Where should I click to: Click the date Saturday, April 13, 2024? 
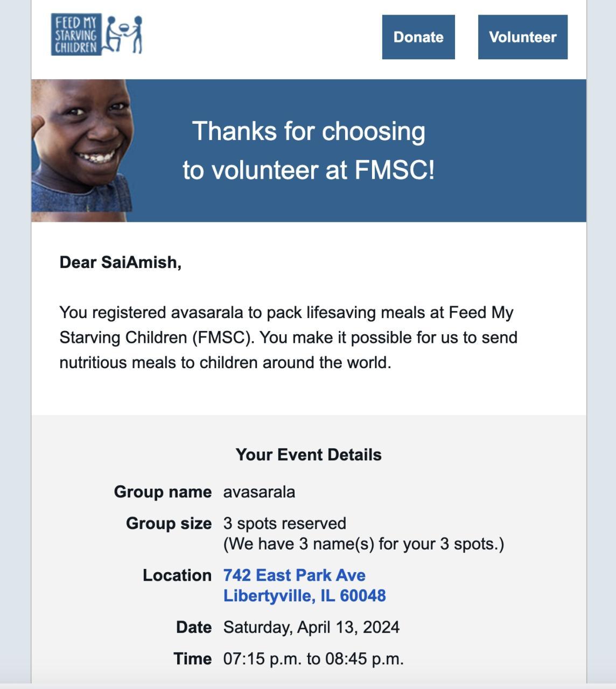click(x=311, y=627)
